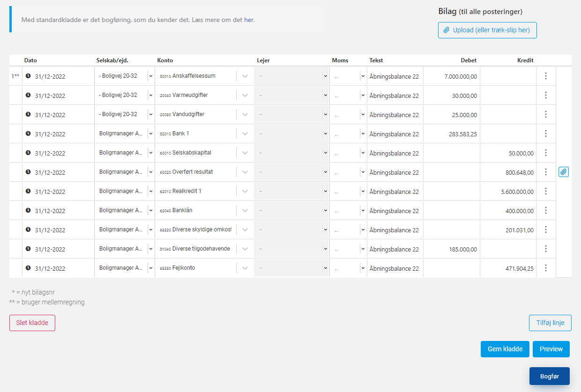
Task: Click the clock icon in the Varmeudgifter row
Action: click(28, 95)
